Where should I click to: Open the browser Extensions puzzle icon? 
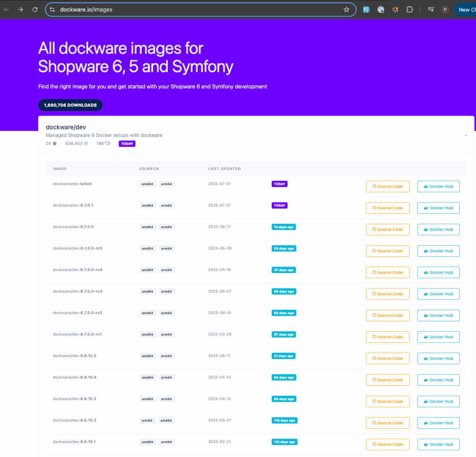pyautogui.click(x=410, y=9)
